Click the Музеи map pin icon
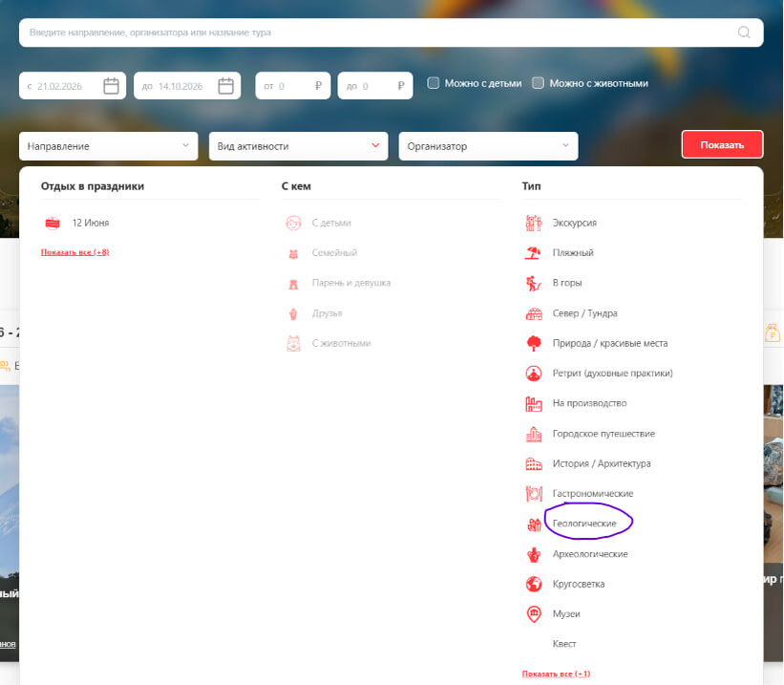 (x=534, y=614)
